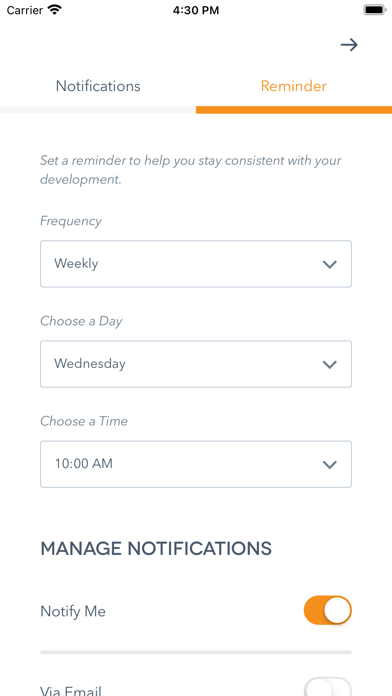Select the Reminder tab

294,86
